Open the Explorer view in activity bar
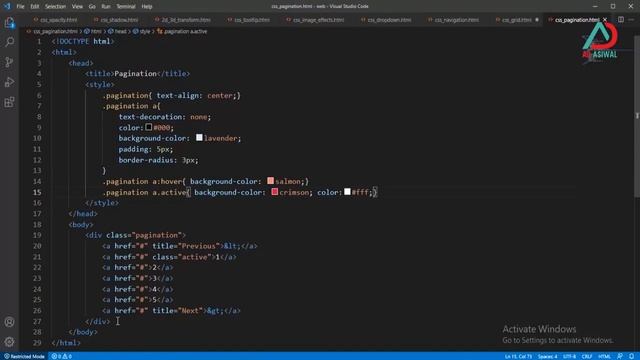The image size is (640, 360). [x=9, y=22]
